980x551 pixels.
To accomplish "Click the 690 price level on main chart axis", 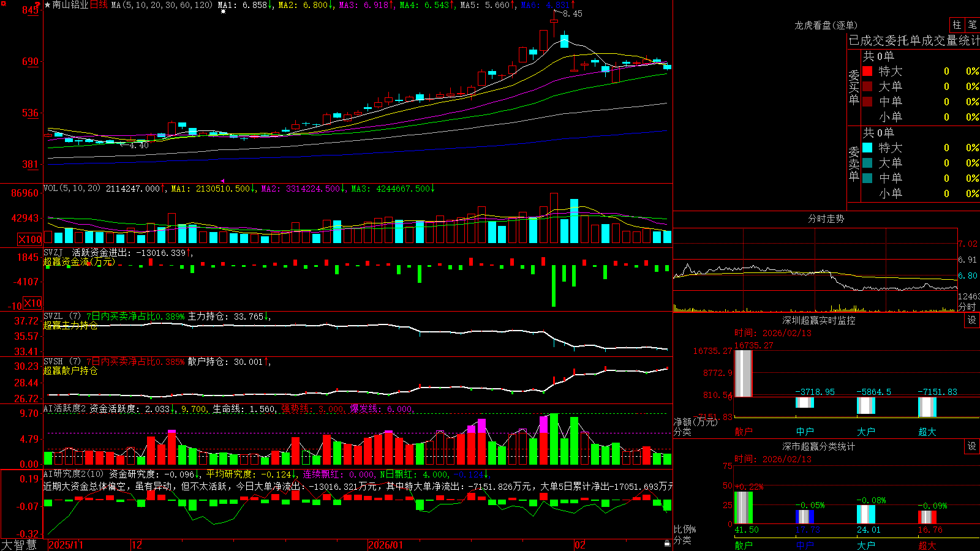I will click(31, 61).
